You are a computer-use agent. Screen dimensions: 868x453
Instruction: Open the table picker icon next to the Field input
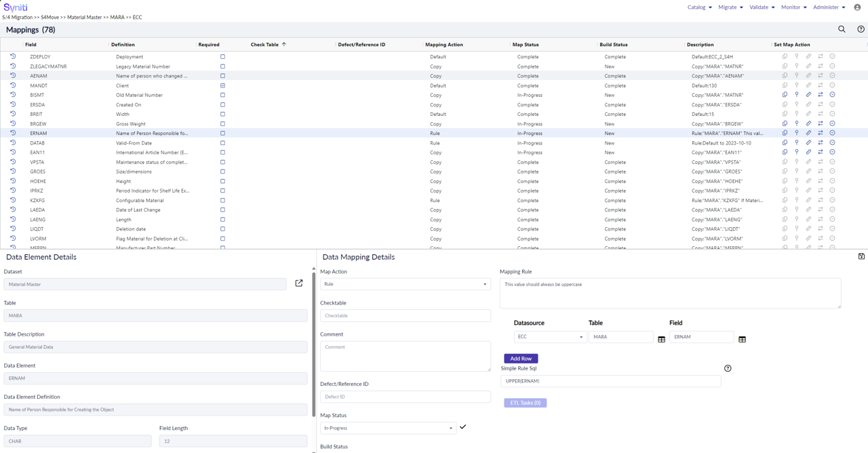(x=742, y=339)
